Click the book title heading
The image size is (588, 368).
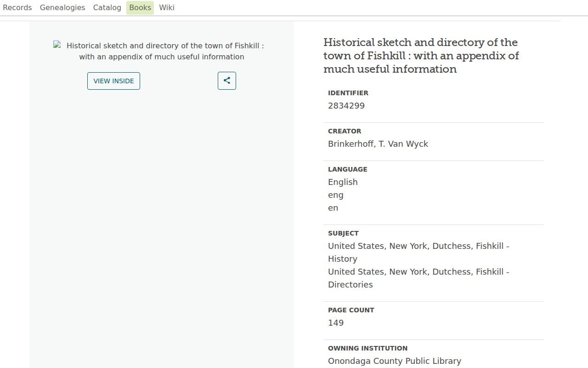click(x=421, y=56)
